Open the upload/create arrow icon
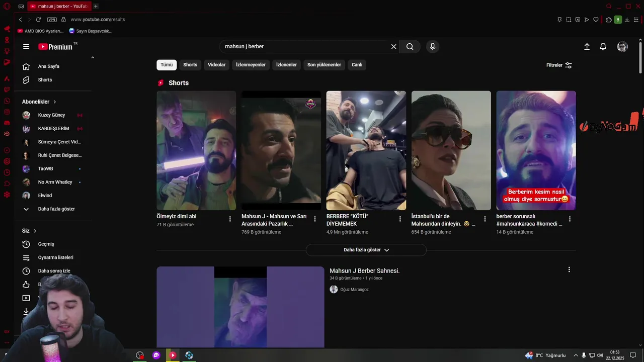 coord(587,47)
